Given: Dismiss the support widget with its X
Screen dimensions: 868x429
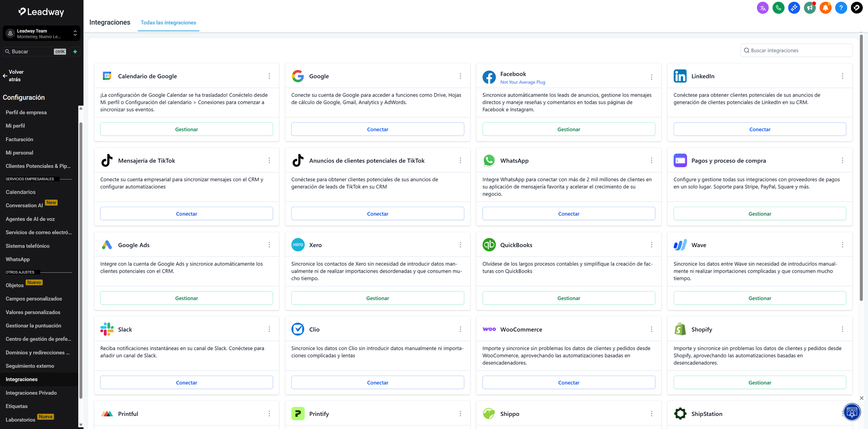Looking at the screenshot, I should (x=861, y=398).
